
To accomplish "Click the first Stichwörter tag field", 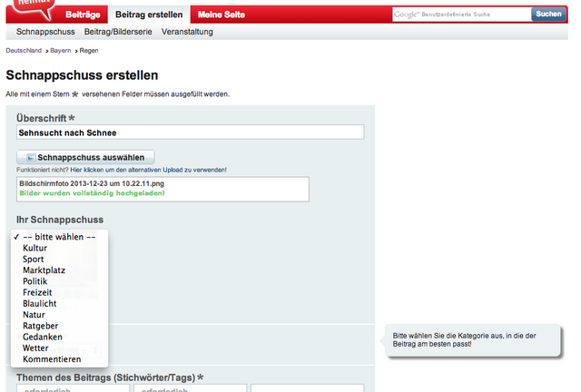I will coord(74,388).
